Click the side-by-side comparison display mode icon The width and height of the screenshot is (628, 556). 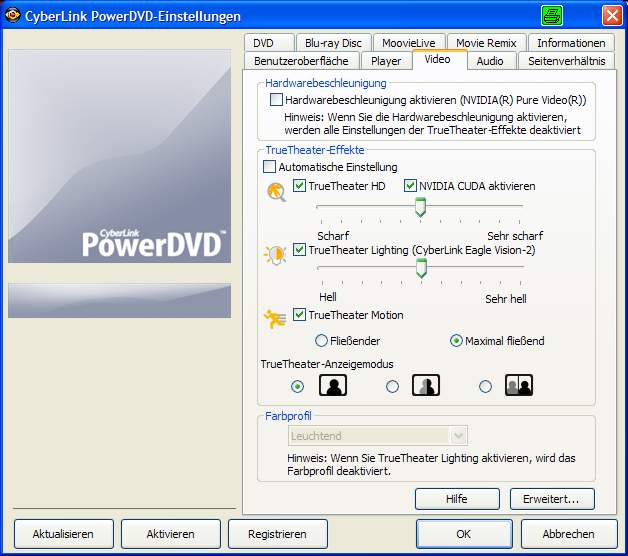pos(519,385)
